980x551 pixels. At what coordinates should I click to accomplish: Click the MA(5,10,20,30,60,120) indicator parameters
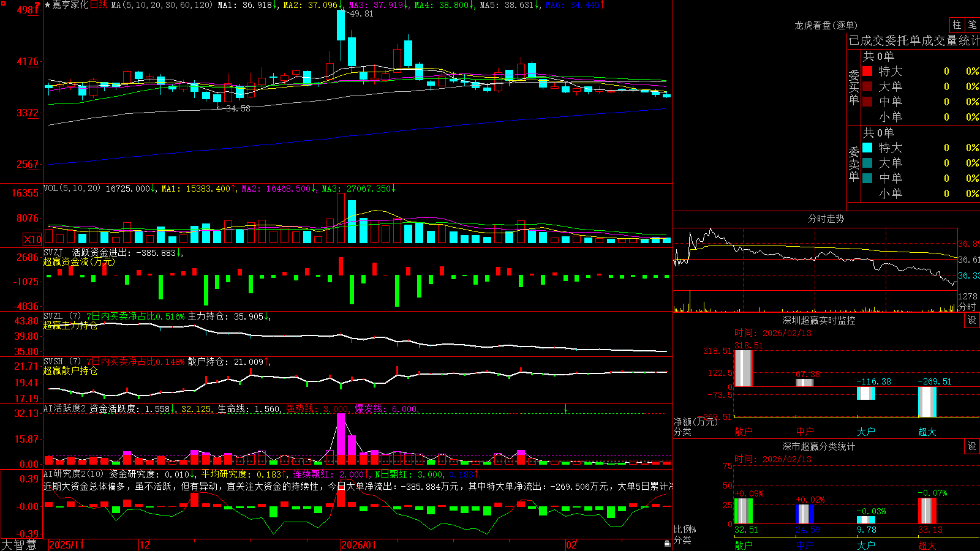click(x=162, y=5)
